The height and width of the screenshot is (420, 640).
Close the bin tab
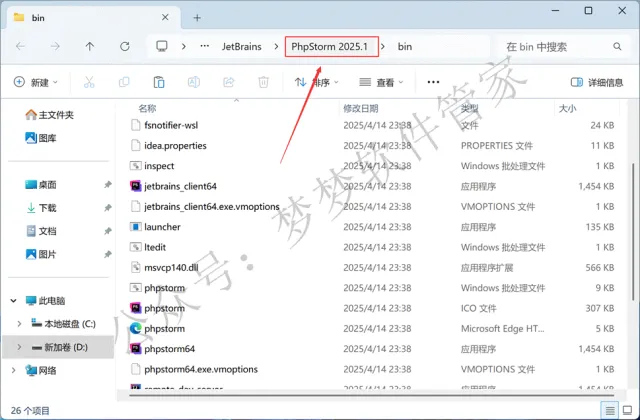tap(165, 17)
